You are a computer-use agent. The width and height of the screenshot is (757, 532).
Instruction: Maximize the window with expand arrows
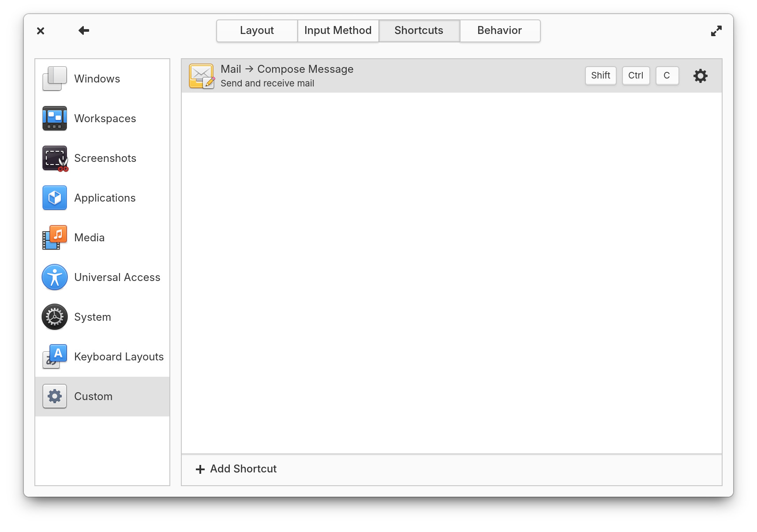click(716, 31)
